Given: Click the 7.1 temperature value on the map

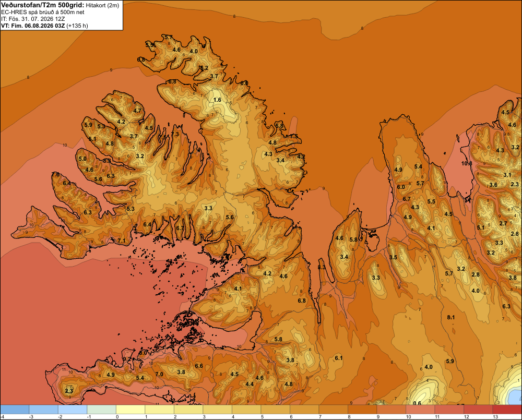Looking at the screenshot, I should click(x=122, y=241).
